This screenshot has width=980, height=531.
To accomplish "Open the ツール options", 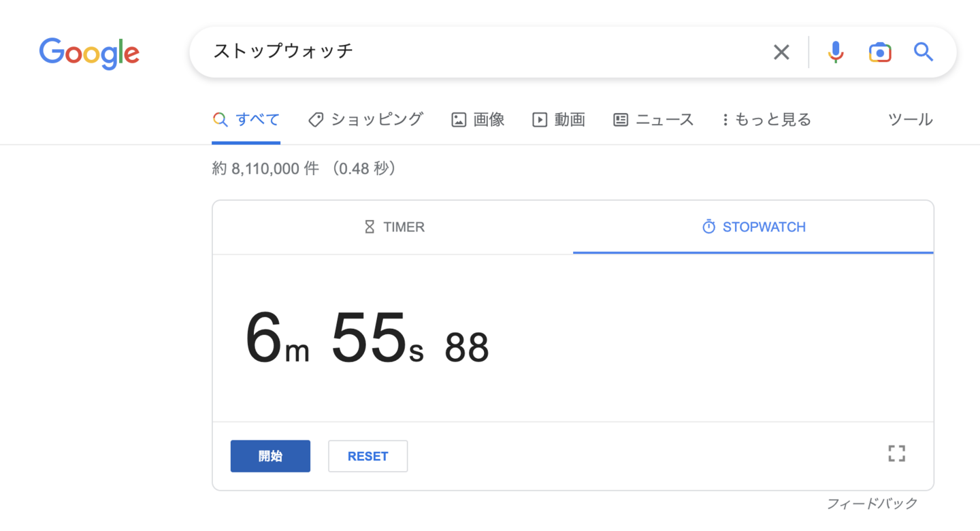I will pos(910,120).
